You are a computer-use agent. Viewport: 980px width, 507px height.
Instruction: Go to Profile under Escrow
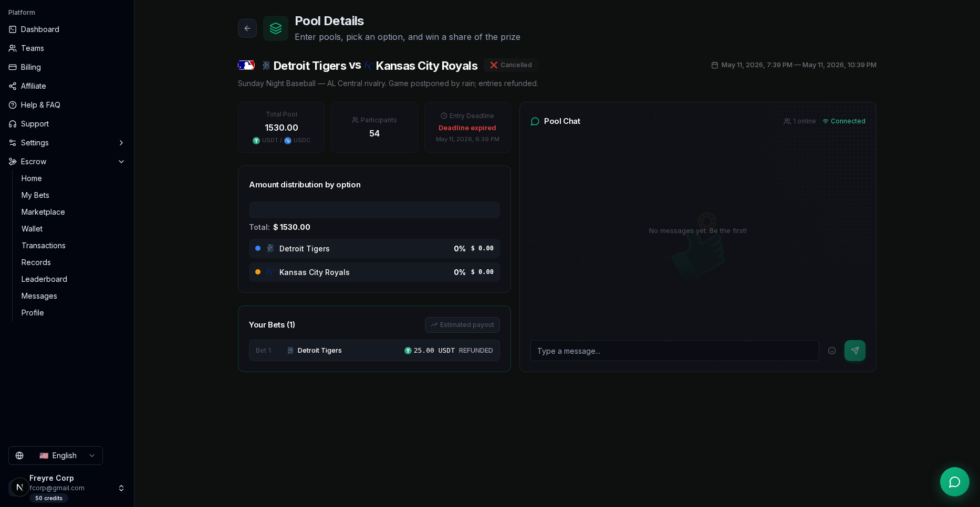(33, 313)
